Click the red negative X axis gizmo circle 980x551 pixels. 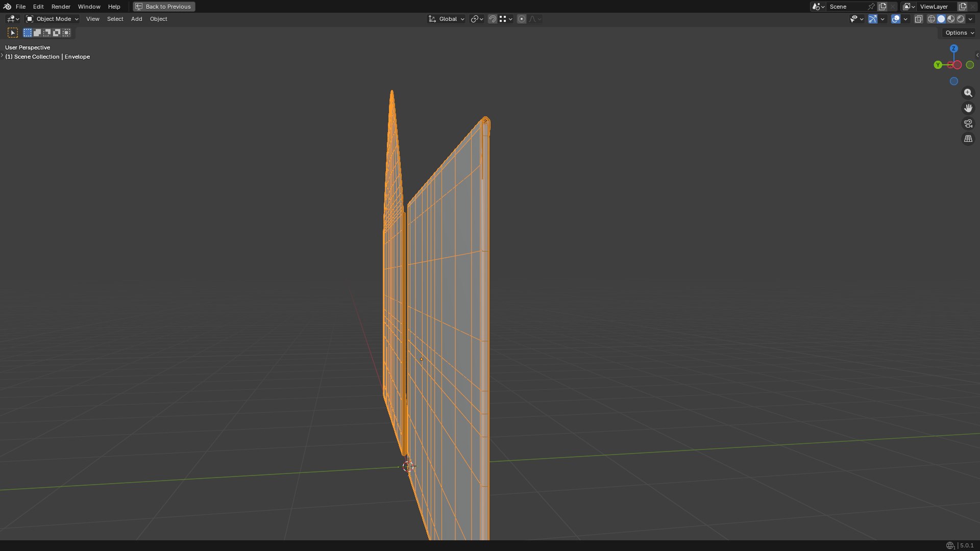958,65
